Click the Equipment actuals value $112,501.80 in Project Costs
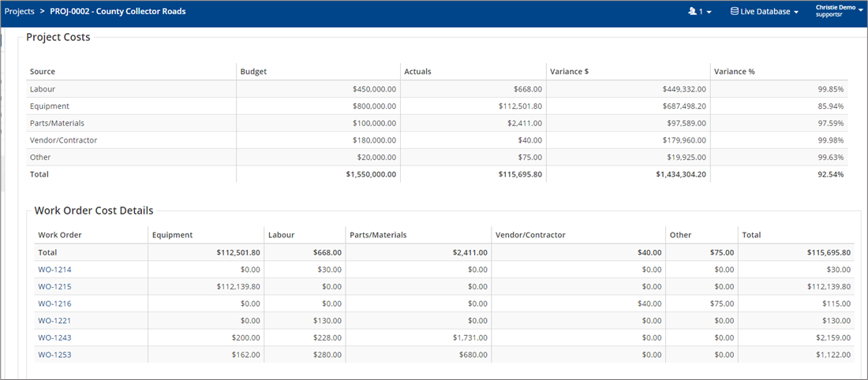The image size is (868, 380). click(x=520, y=106)
